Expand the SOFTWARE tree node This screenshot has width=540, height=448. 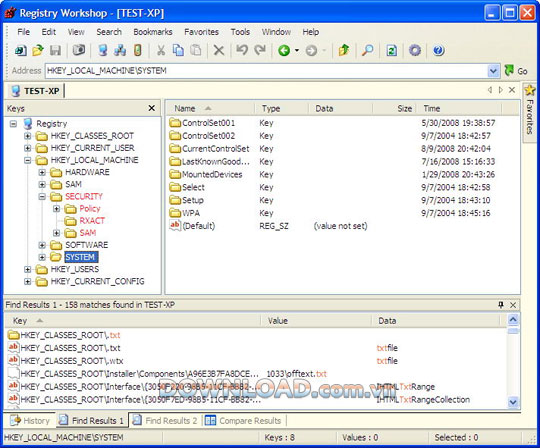click(42, 245)
